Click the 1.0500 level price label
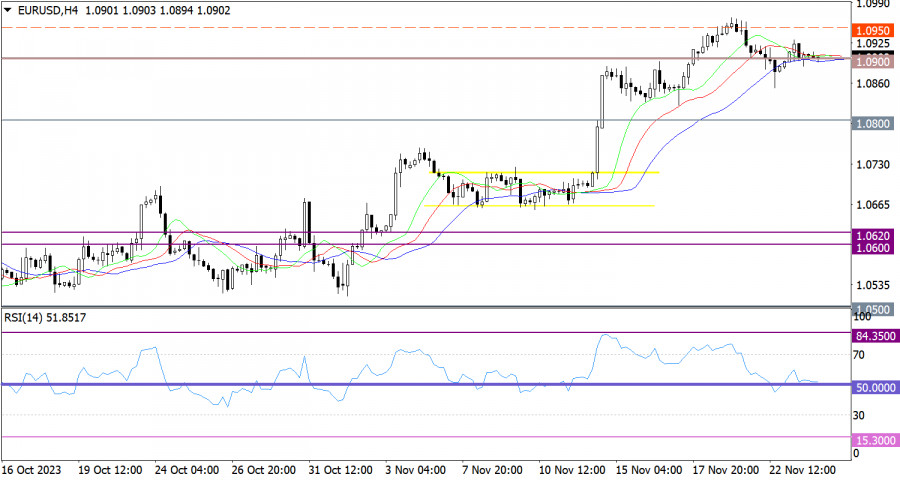This screenshot has width=900, height=480. pos(871,309)
